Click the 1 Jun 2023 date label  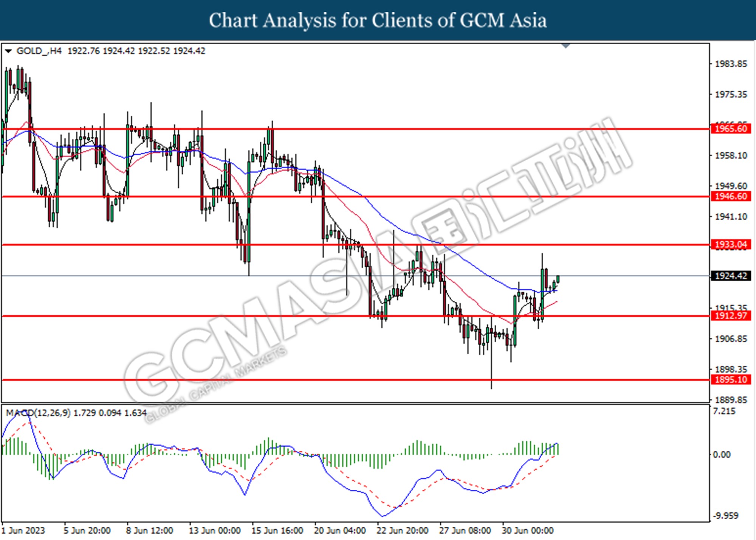23,531
